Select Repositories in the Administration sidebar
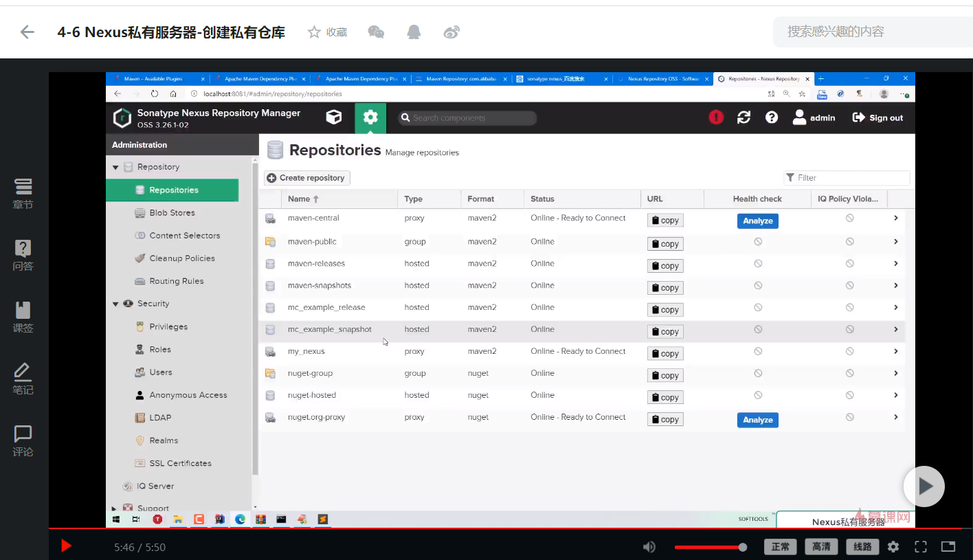973x560 pixels. tap(172, 190)
